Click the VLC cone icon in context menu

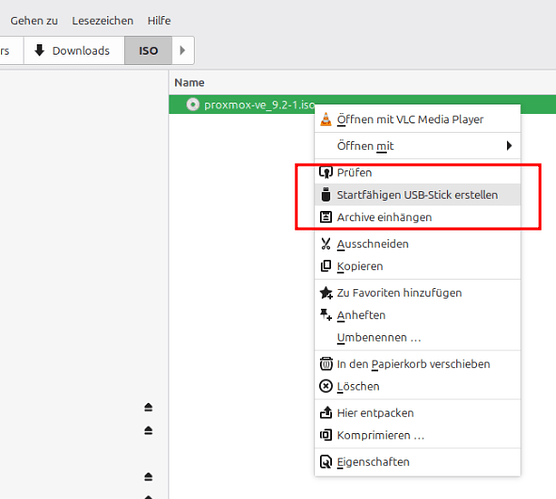326,119
